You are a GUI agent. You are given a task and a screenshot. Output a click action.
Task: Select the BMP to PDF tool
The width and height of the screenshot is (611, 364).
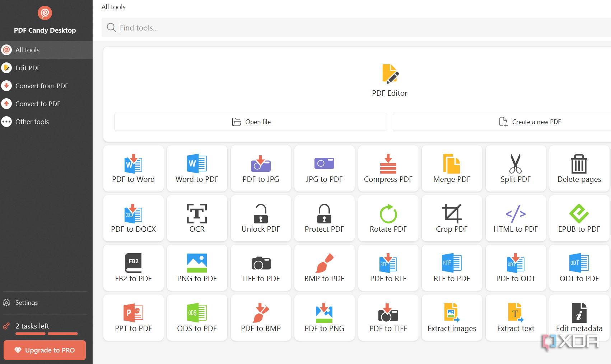click(x=324, y=268)
